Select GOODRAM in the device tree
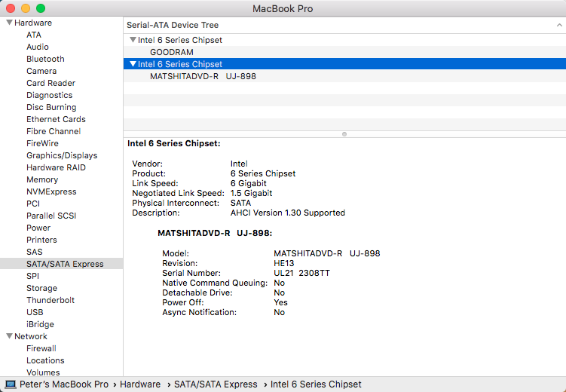This screenshot has height=392, width=566. tap(172, 52)
